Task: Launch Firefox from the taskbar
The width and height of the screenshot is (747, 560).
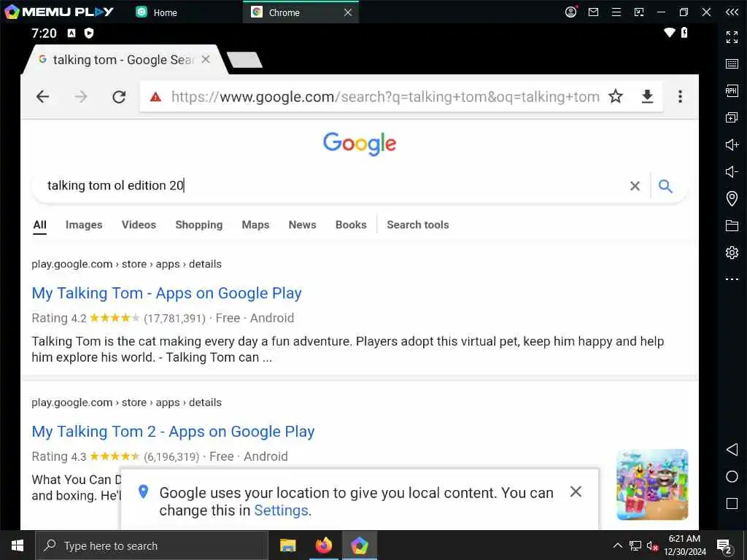Action: [324, 545]
